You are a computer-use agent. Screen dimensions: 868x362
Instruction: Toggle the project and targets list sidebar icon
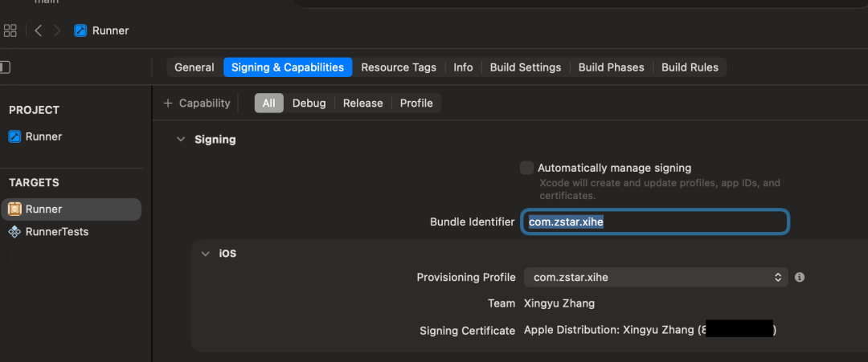pos(5,67)
